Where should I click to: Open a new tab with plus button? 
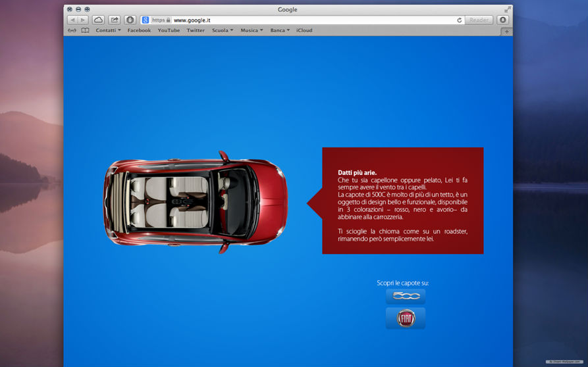[x=506, y=31]
